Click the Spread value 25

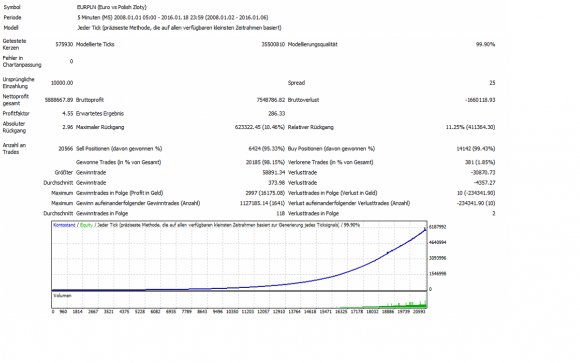pos(492,83)
